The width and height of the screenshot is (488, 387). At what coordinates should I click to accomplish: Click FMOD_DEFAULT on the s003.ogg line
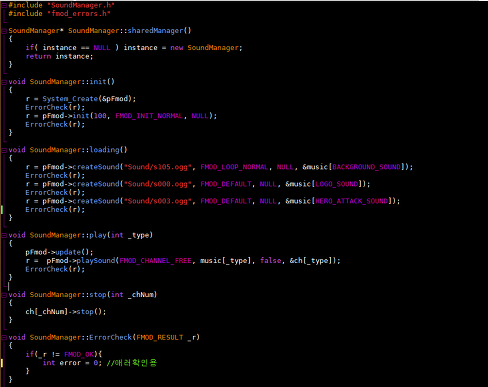coord(226,201)
